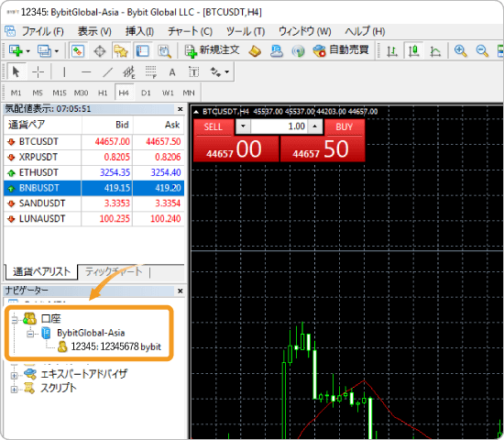This screenshot has width=504, height=440.
Task: Expand the エキスパートアドバイザ tree node
Action: [14, 375]
